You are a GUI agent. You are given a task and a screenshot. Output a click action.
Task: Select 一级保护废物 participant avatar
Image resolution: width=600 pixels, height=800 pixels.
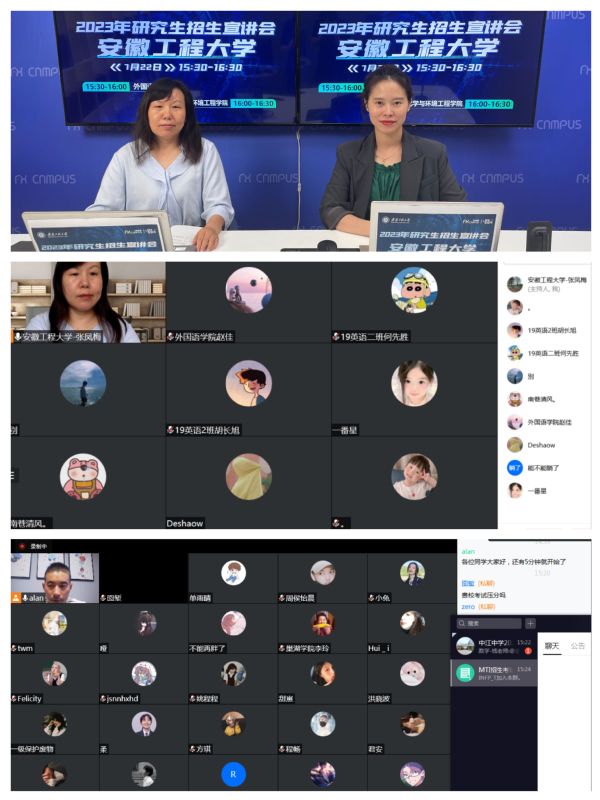coord(55,724)
